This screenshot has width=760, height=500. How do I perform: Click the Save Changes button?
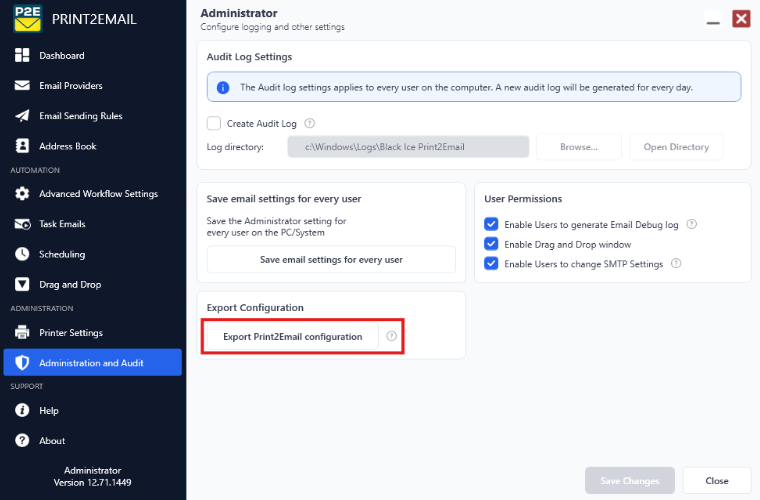tap(630, 481)
